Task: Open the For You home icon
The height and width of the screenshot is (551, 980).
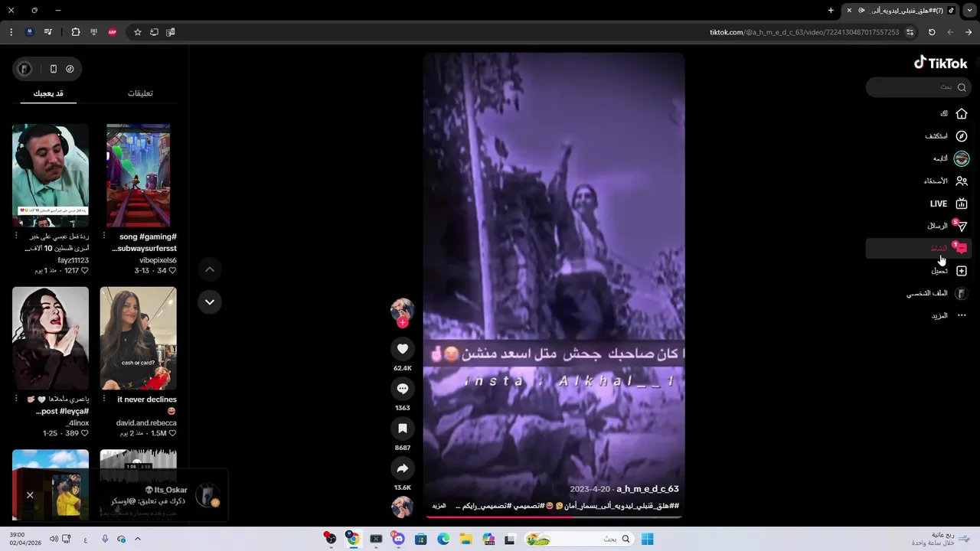Action: 962,113
